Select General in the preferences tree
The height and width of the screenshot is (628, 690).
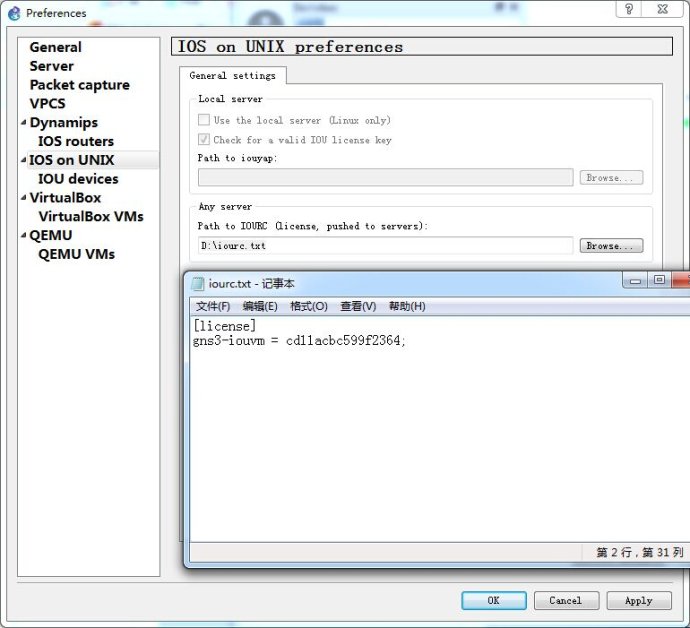click(55, 47)
